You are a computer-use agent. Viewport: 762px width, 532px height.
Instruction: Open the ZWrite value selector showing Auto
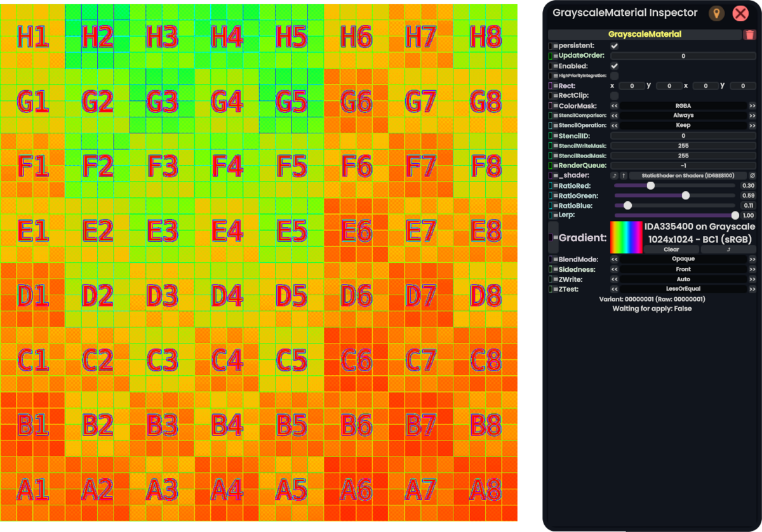(683, 279)
